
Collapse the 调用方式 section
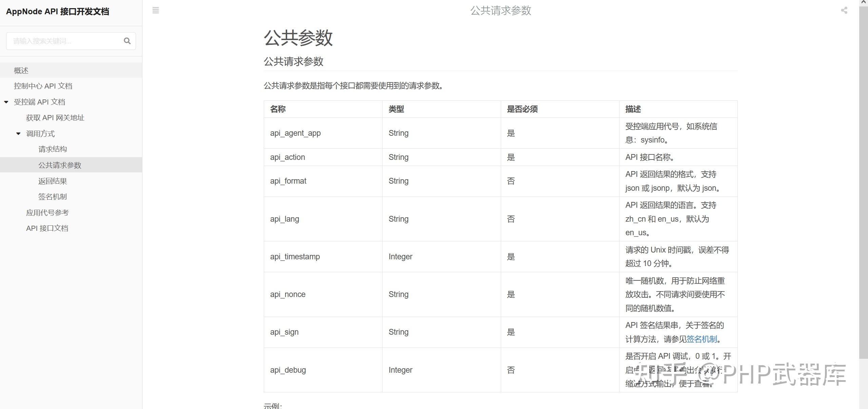[x=19, y=133]
